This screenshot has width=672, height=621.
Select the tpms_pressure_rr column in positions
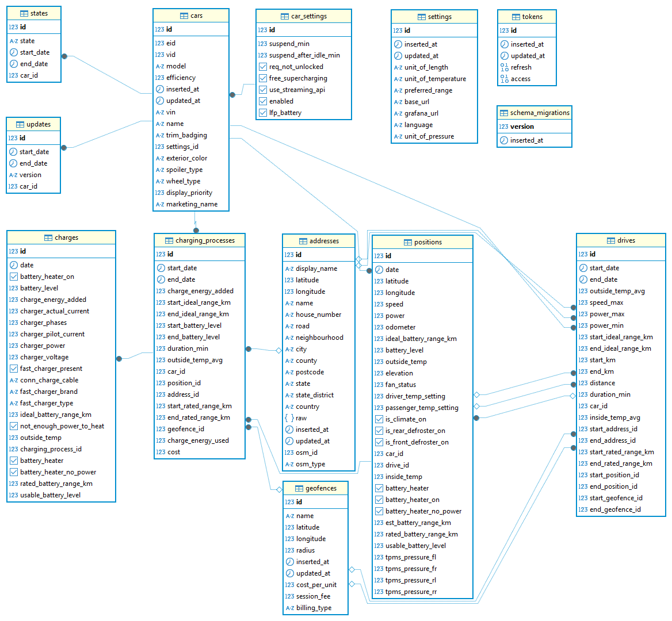[411, 592]
